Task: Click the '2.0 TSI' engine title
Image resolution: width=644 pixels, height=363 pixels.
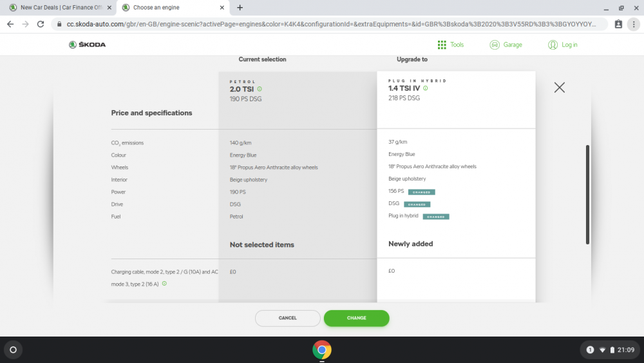Action: 241,89
